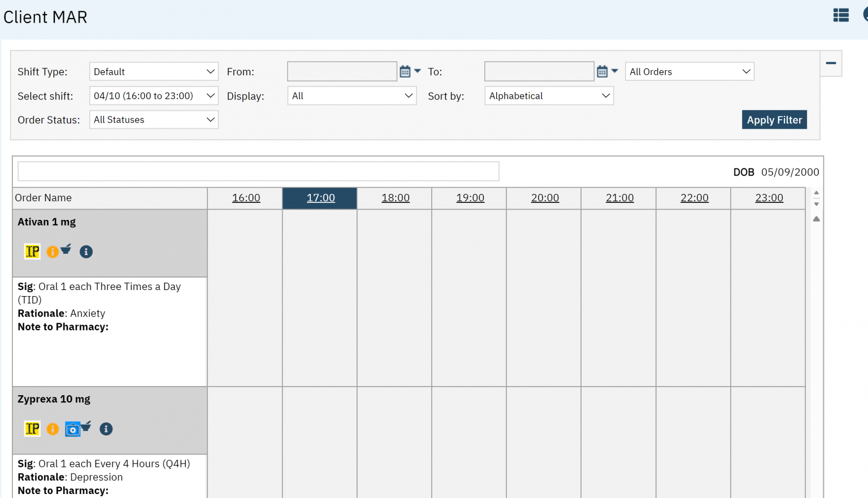Click the To date input field
Image resolution: width=868 pixels, height=498 pixels.
(539, 71)
